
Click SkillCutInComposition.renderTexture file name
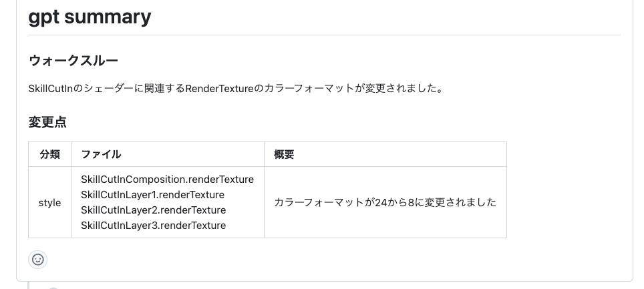167,180
